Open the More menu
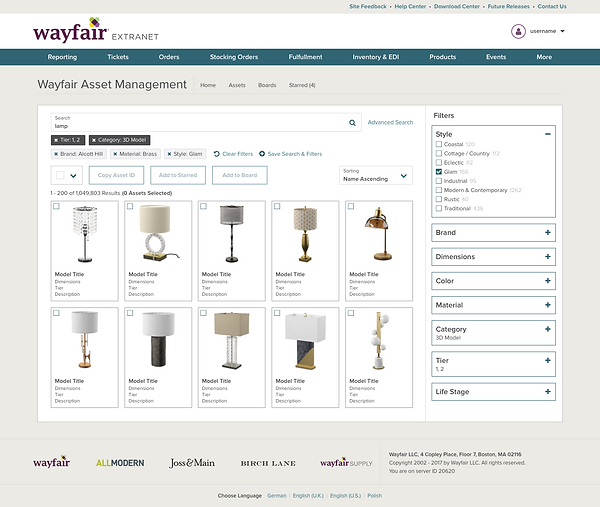Screen dimensions: 600x507 point(544,57)
